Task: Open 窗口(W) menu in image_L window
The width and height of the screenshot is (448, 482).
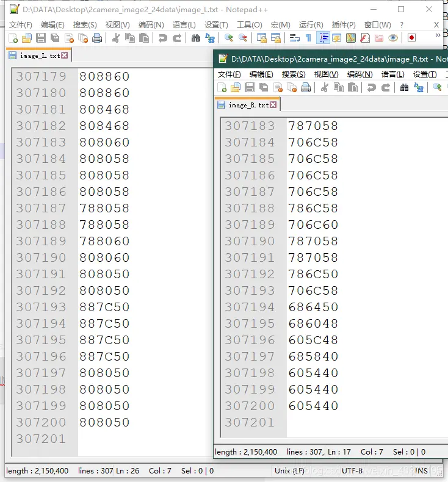Action: (377, 24)
